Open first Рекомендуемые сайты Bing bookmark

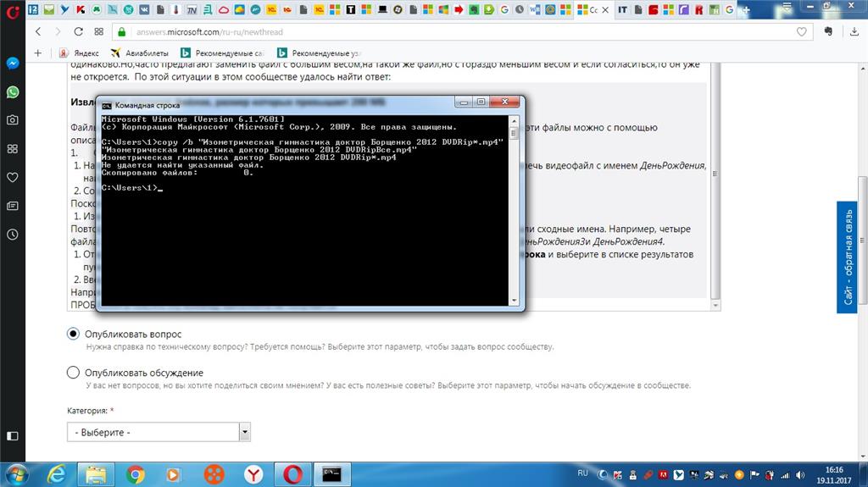223,53
